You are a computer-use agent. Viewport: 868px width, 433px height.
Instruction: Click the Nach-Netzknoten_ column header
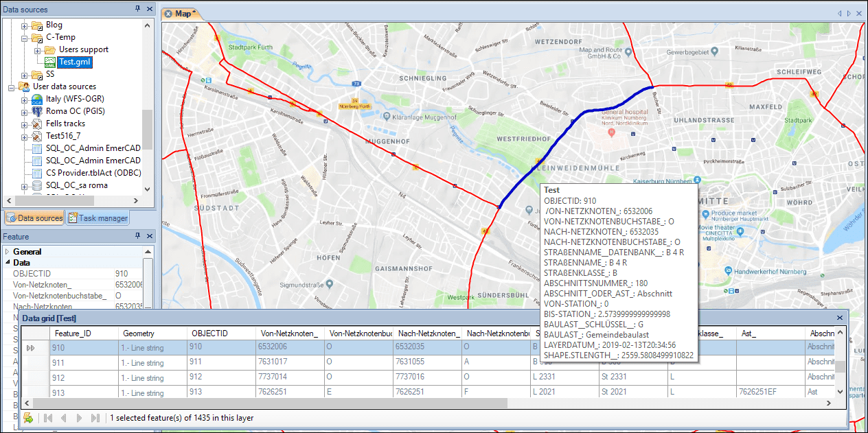point(428,333)
